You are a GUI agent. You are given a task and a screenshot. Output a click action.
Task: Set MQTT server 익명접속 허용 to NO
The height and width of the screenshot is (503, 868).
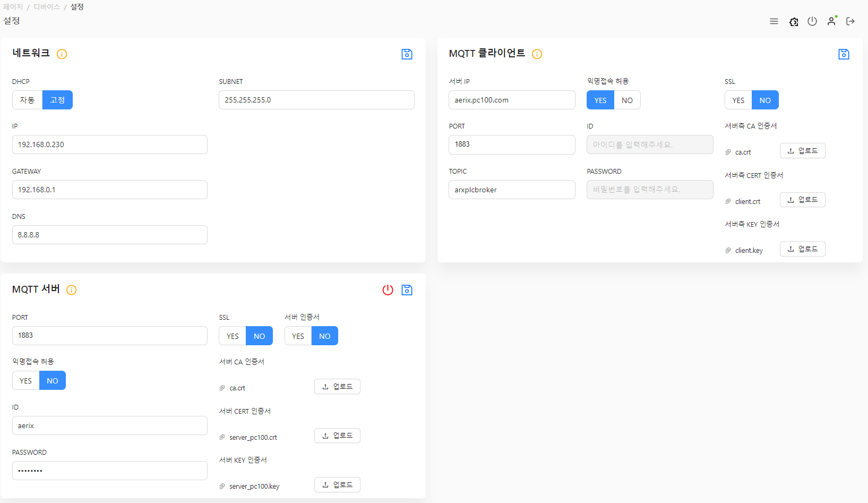(x=53, y=380)
